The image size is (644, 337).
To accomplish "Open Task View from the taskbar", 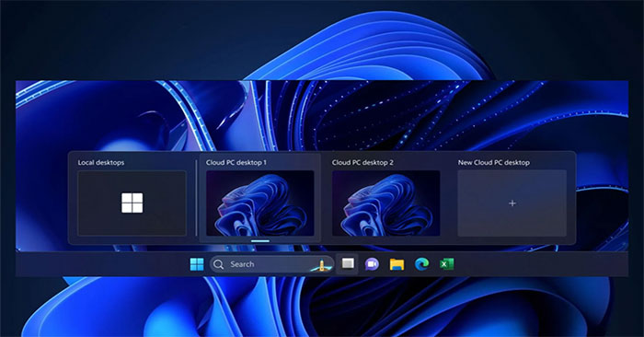I will coord(348,263).
